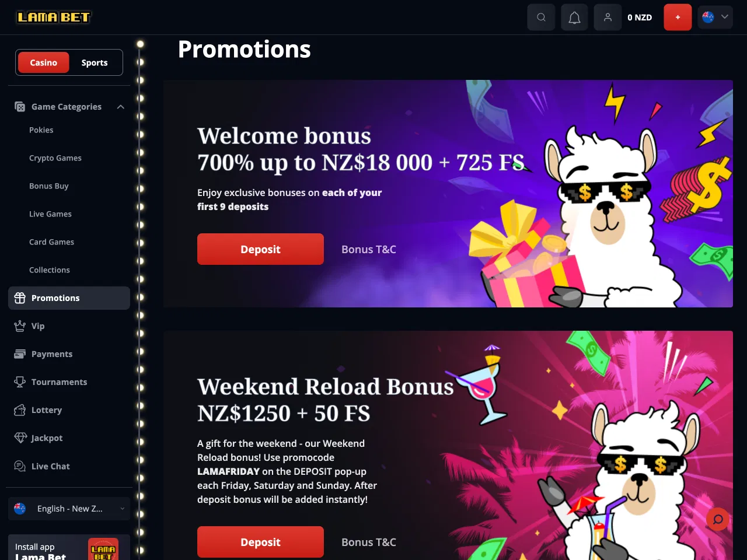Image resolution: width=747 pixels, height=560 pixels.
Task: Open English - New Zealand language selector
Action: (x=69, y=509)
